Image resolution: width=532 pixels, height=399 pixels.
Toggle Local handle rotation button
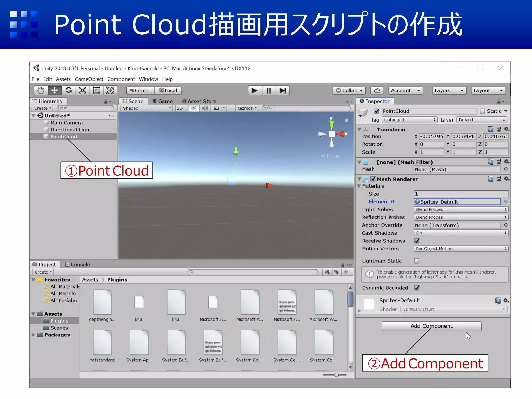pyautogui.click(x=168, y=90)
